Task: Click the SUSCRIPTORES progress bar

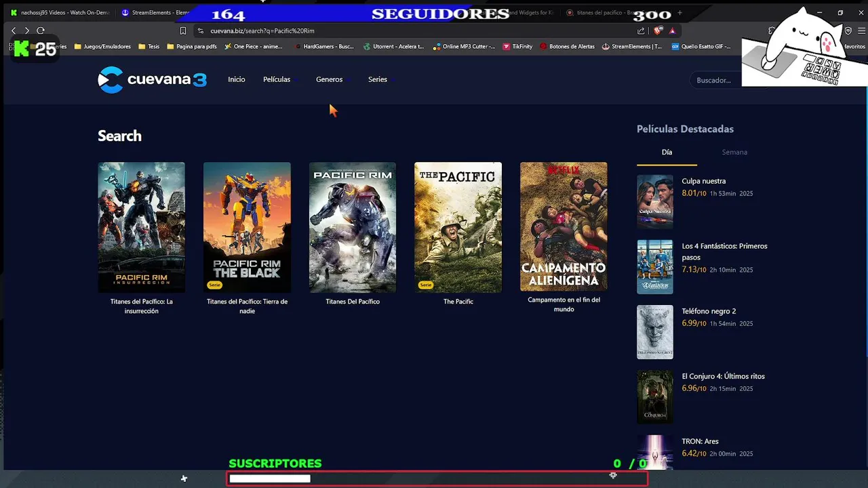Action: pyautogui.click(x=437, y=479)
